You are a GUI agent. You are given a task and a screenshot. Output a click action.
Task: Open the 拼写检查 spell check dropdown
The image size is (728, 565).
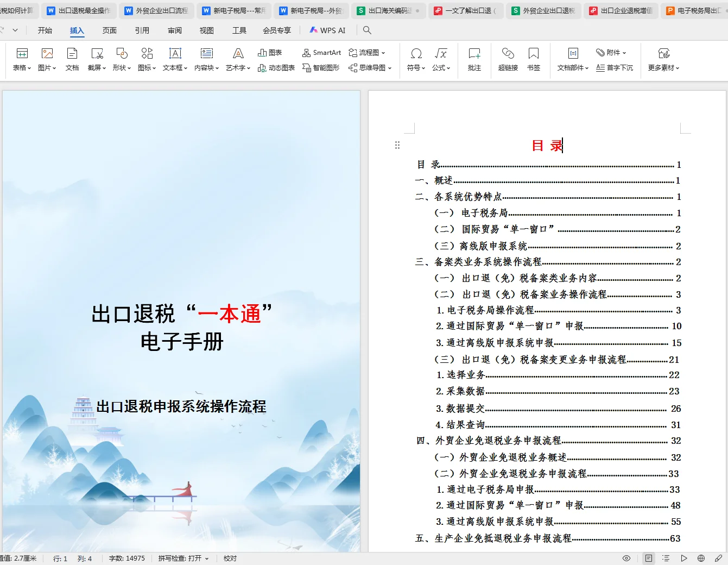[x=184, y=558]
